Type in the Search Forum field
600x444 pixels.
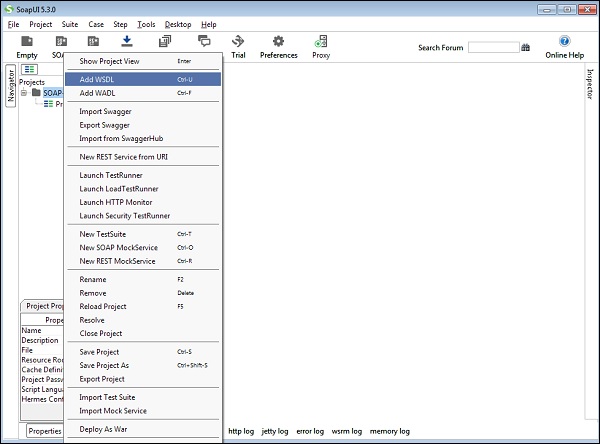click(x=492, y=47)
